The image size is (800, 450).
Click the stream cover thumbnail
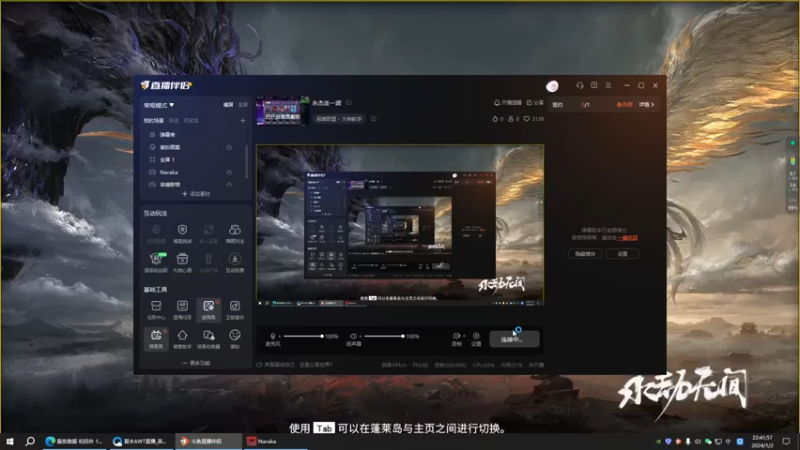(x=283, y=111)
